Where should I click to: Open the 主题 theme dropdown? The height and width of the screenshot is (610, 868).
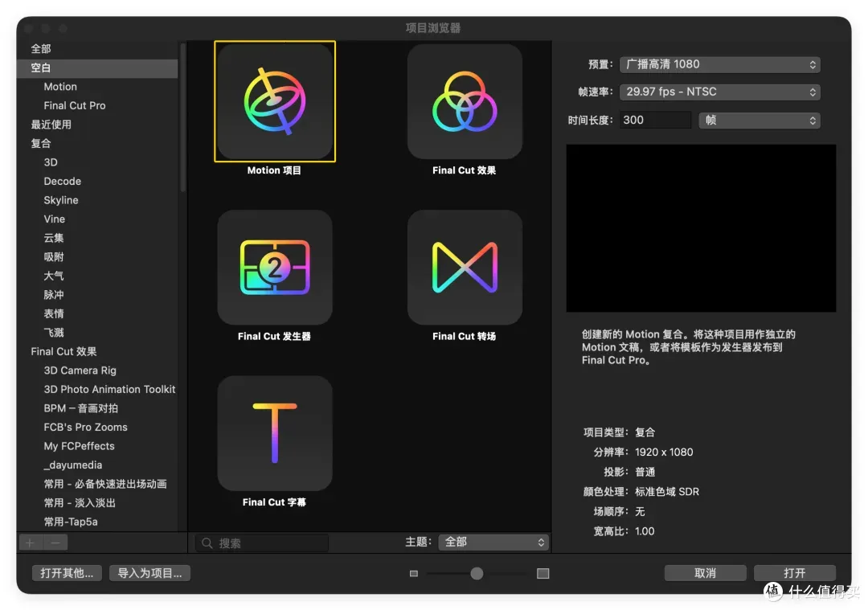point(493,542)
